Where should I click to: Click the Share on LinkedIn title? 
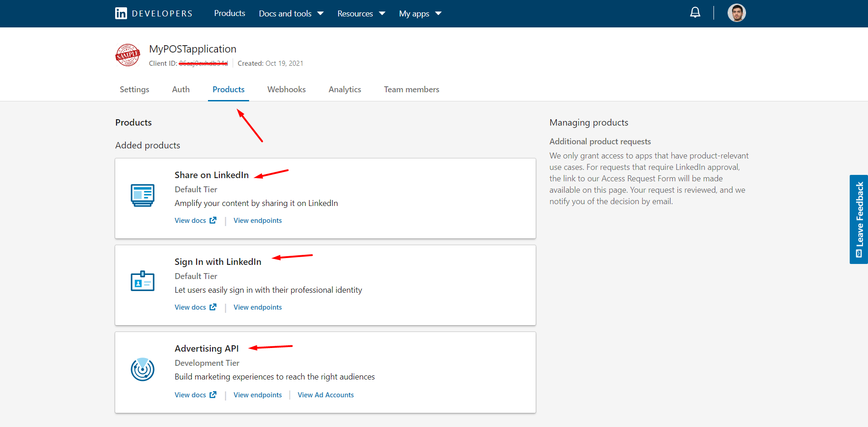pos(212,175)
